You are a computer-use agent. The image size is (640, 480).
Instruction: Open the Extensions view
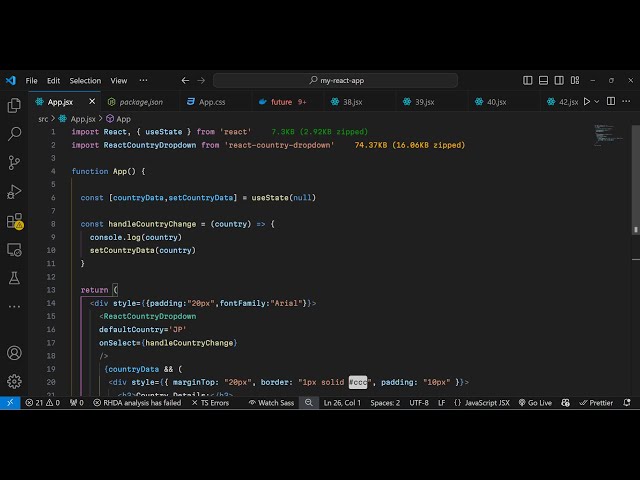click(x=14, y=220)
